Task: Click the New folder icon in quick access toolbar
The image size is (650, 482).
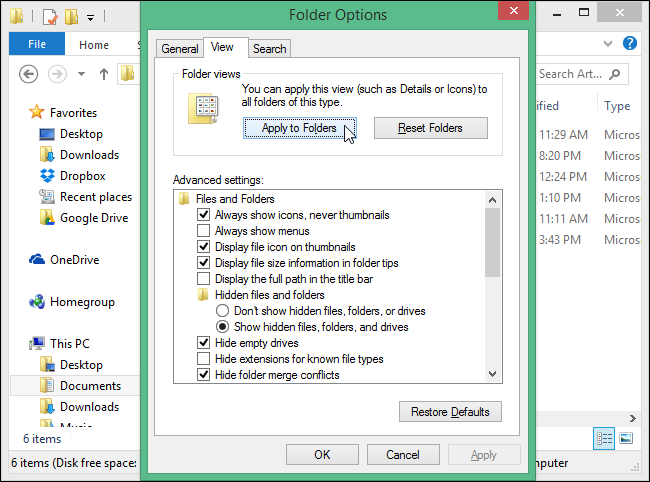Action: (x=71, y=17)
